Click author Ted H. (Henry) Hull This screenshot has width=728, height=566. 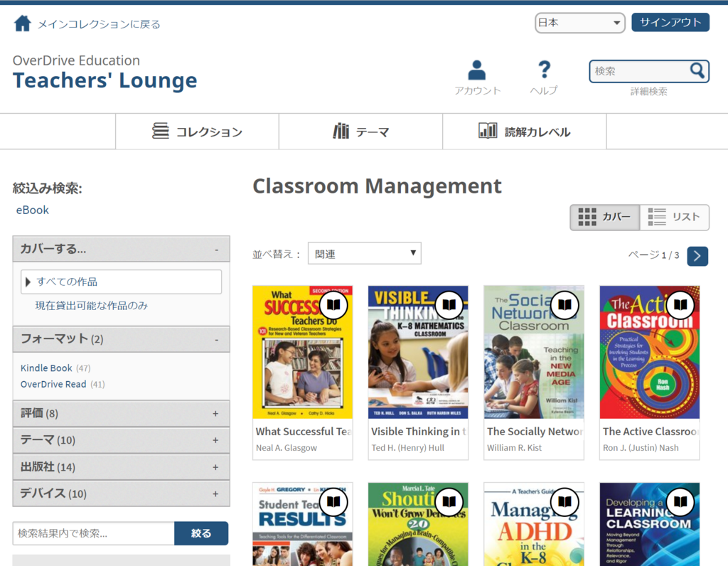pos(407,448)
